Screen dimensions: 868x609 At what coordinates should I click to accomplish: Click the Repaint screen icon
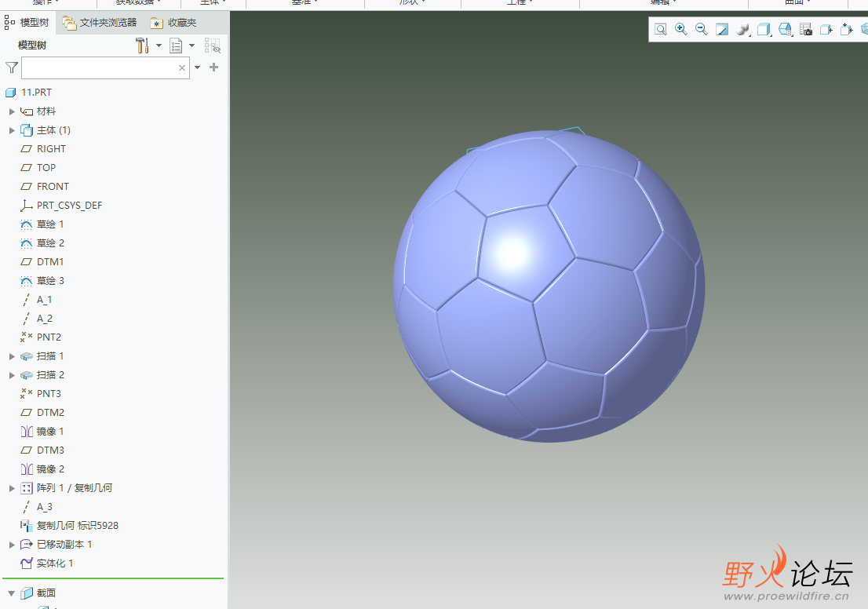point(722,30)
